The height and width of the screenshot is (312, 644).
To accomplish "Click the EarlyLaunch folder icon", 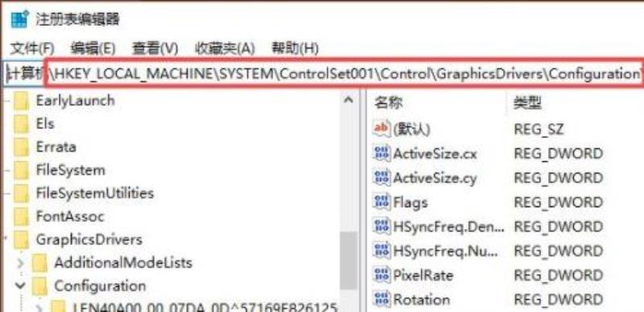I will tap(22, 101).
